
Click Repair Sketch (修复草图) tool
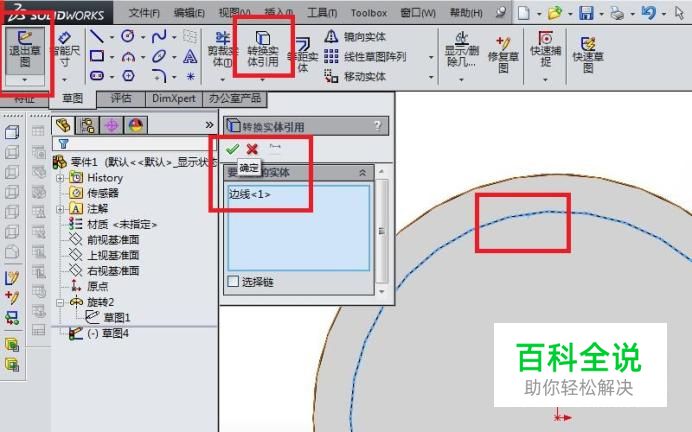pos(503,55)
